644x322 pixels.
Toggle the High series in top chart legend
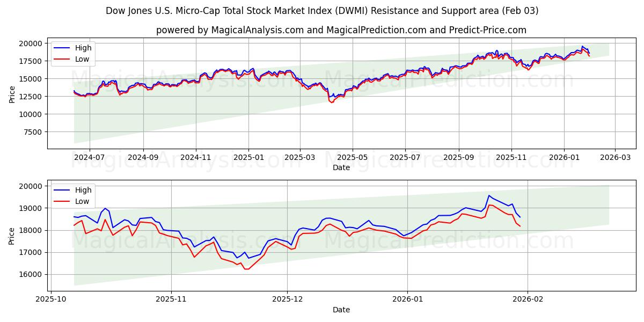point(73,47)
